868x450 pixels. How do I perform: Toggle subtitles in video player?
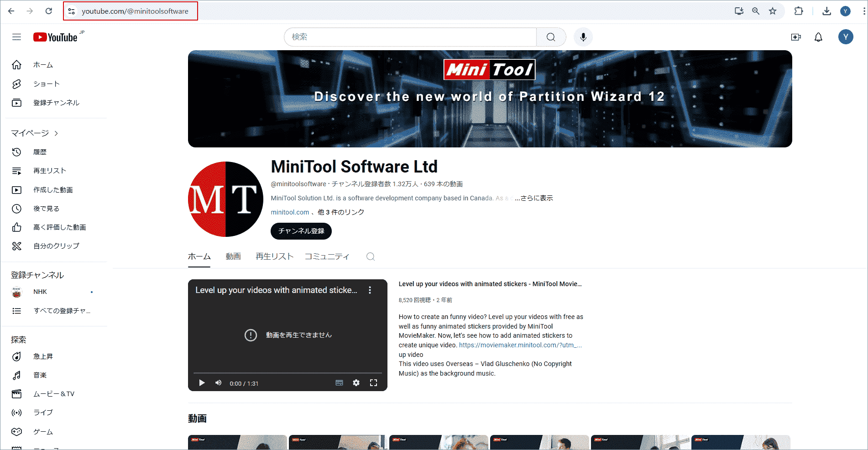click(x=339, y=383)
